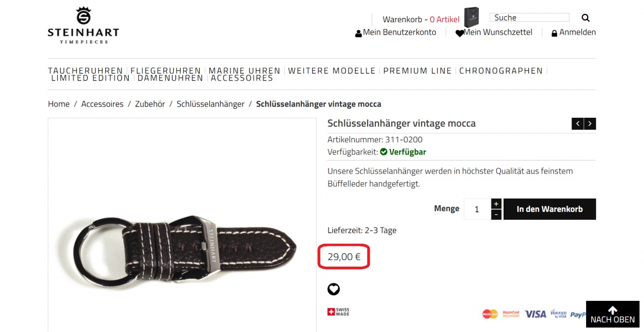Open the CHRONOGRAPHEN menu

pyautogui.click(x=501, y=71)
